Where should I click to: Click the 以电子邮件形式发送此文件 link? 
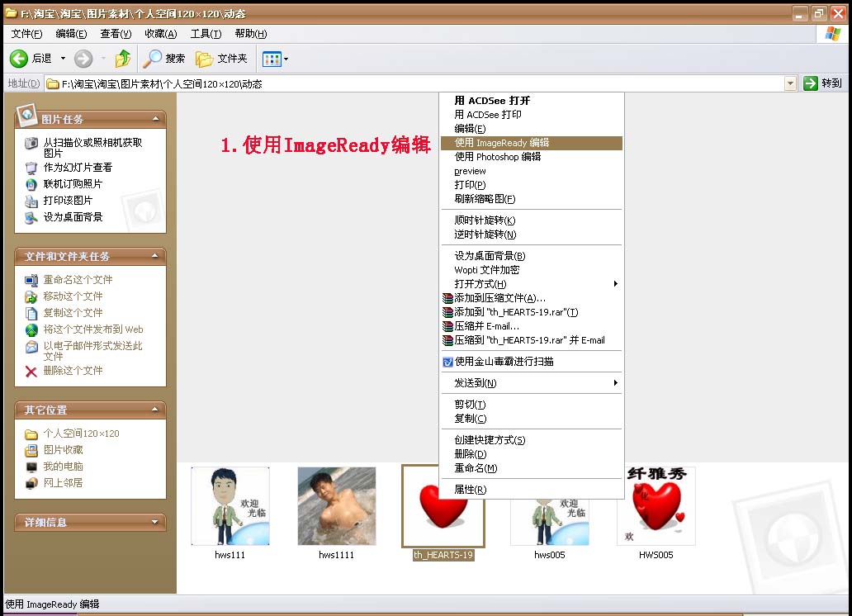93,351
